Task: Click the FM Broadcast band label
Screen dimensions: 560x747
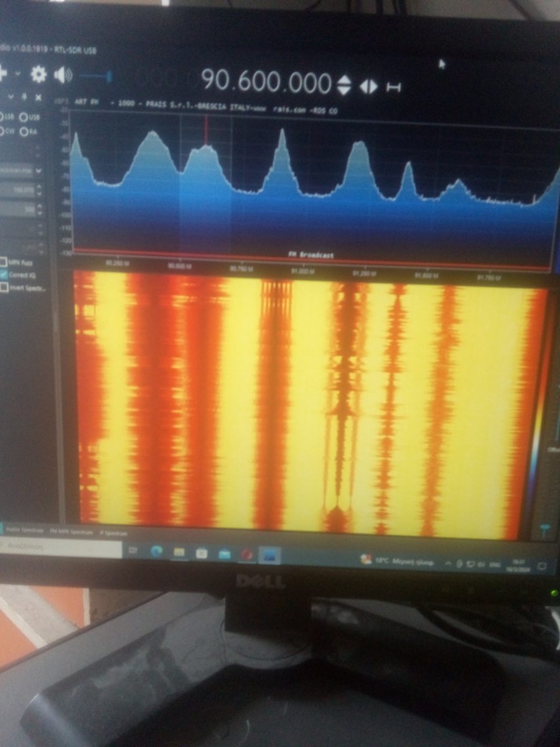Action: click(x=311, y=255)
